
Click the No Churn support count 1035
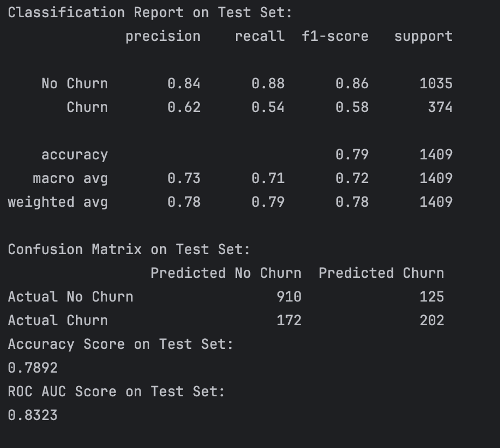click(x=436, y=83)
